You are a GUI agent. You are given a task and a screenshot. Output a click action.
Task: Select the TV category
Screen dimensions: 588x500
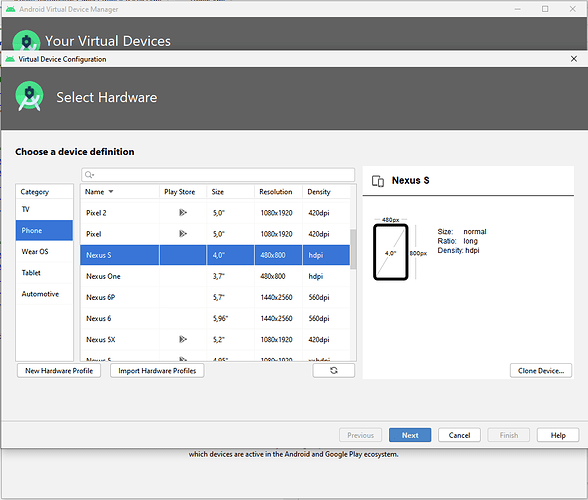click(44, 209)
